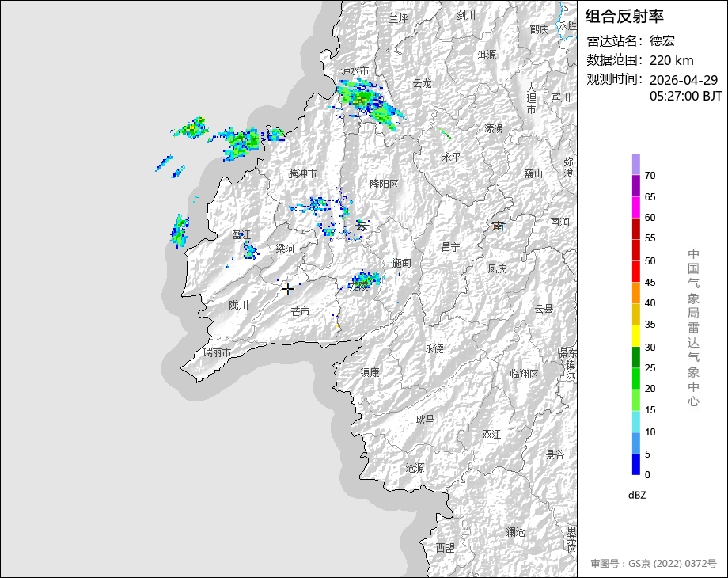728x578 pixels.
Task: Pick the deep blue swatch between 0 and 5
Action: click(x=636, y=464)
